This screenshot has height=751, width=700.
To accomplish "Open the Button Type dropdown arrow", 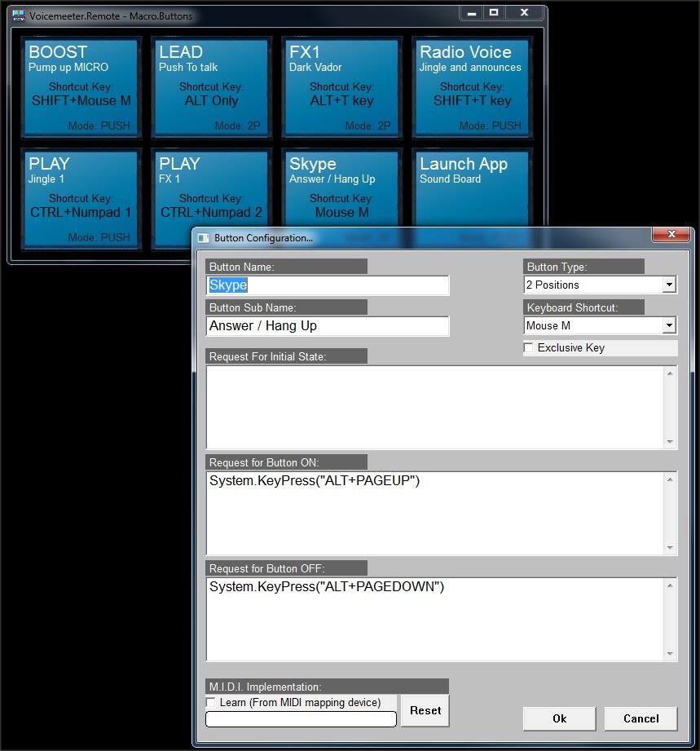I will pyautogui.click(x=669, y=285).
